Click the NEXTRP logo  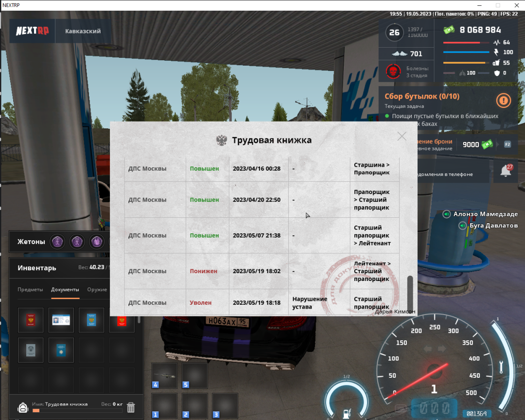click(x=33, y=31)
